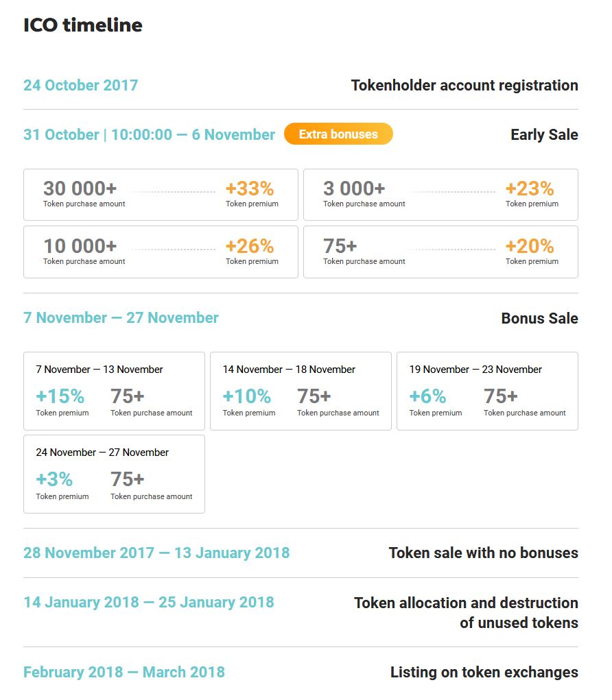Click the 7 November – 27 November date range
The width and height of the screenshot is (612, 700).
(121, 318)
